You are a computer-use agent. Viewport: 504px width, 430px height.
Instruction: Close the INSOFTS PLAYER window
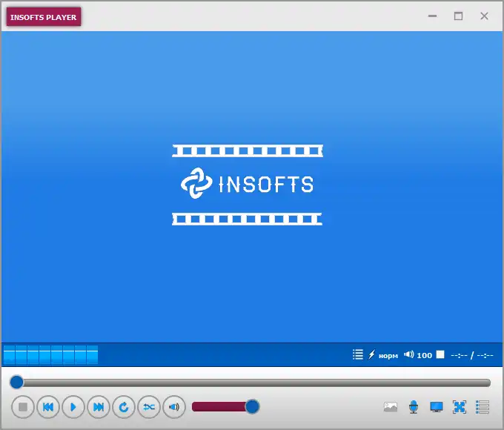[485, 16]
